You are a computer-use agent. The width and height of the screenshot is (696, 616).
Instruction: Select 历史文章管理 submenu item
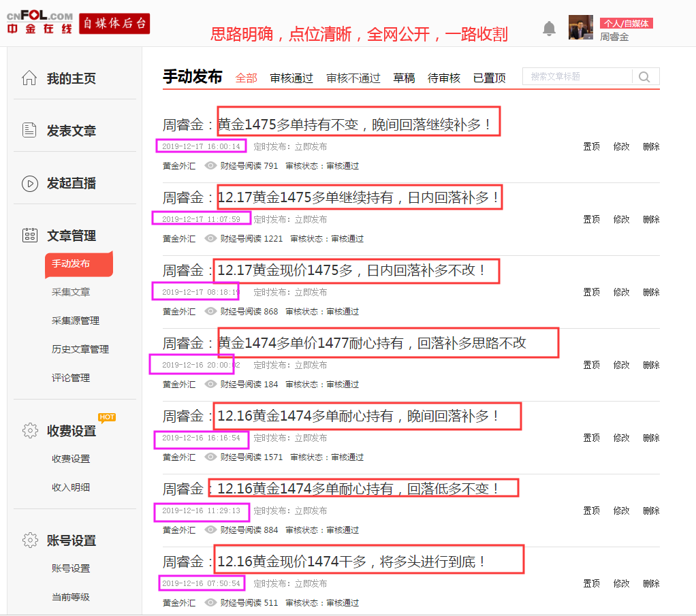(80, 349)
